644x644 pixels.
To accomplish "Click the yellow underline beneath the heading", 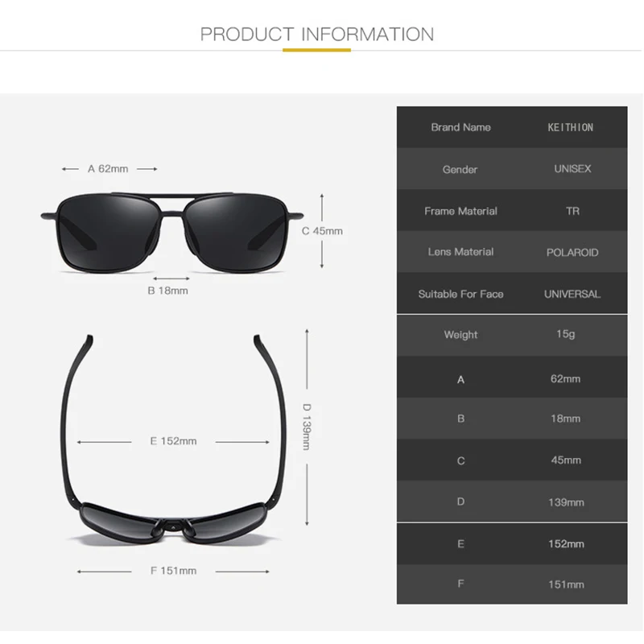I will point(316,50).
